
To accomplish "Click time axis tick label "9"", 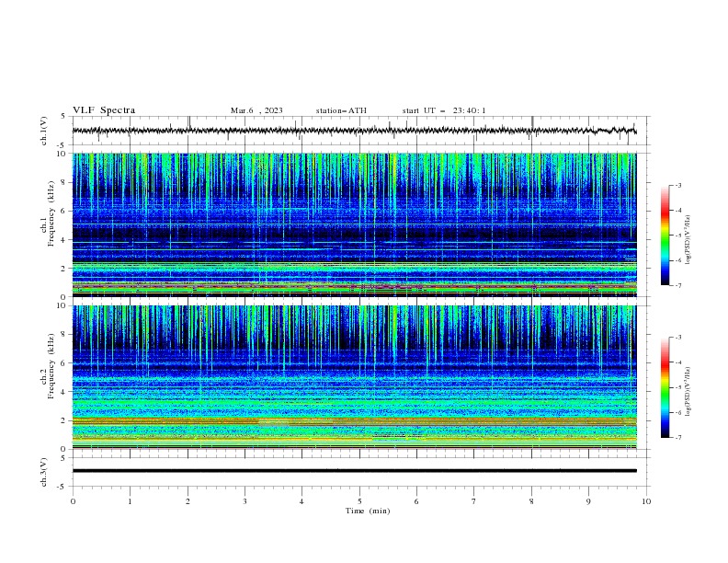I will coord(588,501).
